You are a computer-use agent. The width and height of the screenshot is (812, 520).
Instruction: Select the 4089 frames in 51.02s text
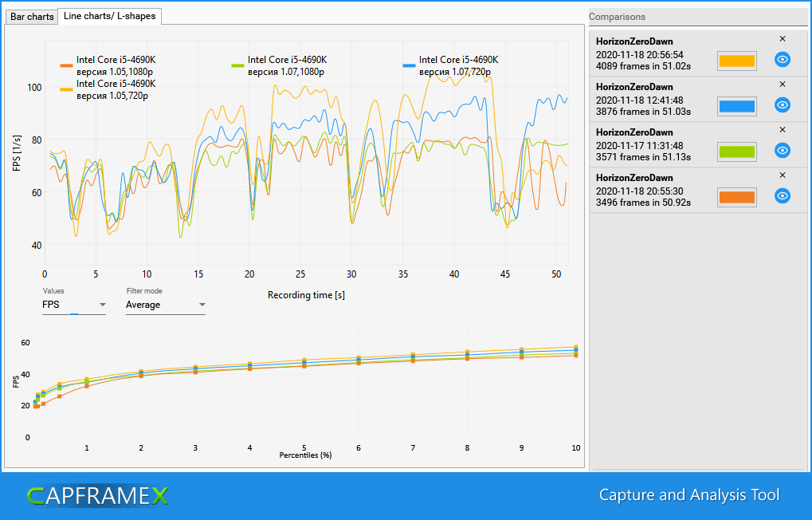[x=643, y=66]
